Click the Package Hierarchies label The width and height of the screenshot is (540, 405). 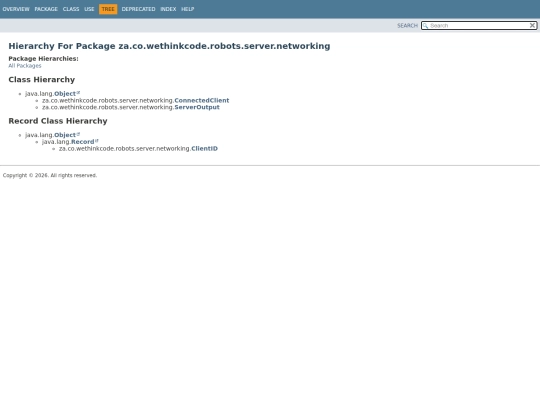coord(43,59)
